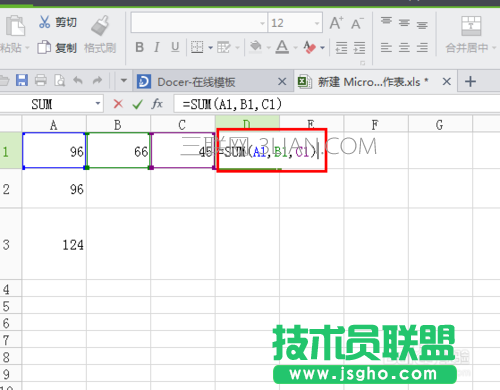This screenshot has height=390, width=500.
Task: Select column B header
Action: (118, 125)
